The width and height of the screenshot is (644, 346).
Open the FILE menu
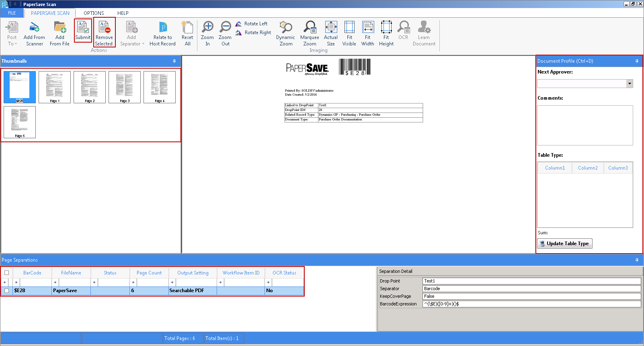(12, 13)
